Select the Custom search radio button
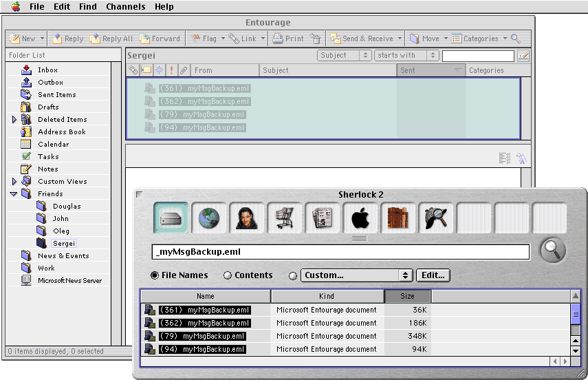The width and height of the screenshot is (588, 380). pyautogui.click(x=293, y=275)
